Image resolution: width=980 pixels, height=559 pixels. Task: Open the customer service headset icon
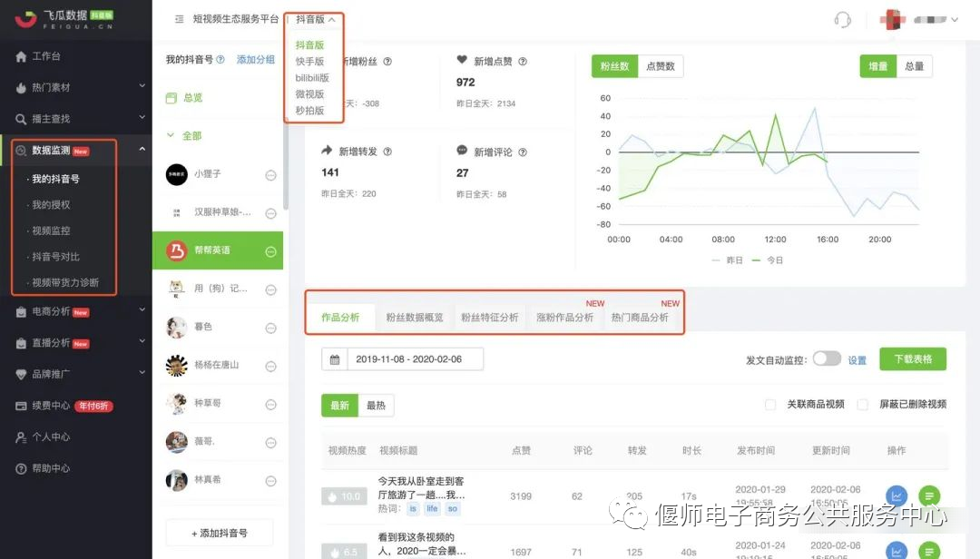point(842,19)
